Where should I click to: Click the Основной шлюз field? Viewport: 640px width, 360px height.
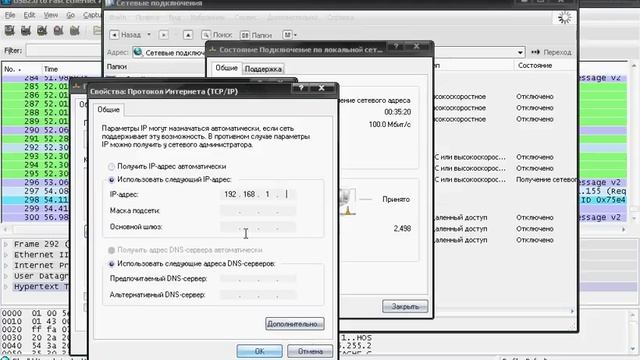coord(258,227)
